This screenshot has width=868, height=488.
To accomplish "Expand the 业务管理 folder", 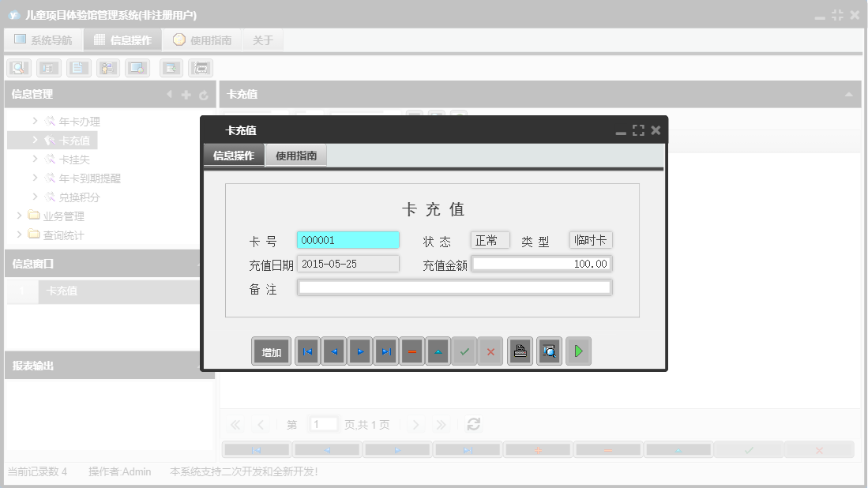I will click(x=19, y=214).
